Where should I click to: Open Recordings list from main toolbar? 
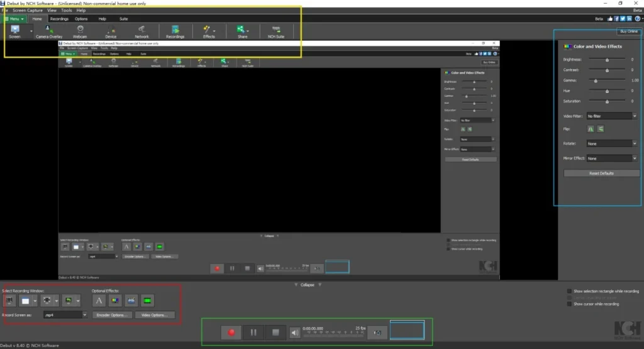click(x=175, y=31)
